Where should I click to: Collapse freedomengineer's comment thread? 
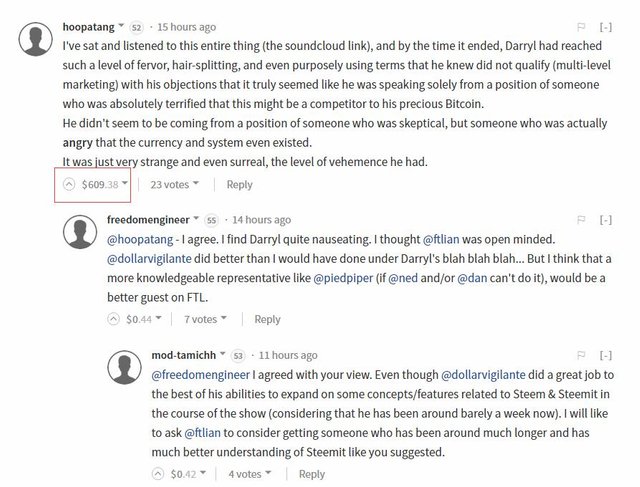point(606,219)
